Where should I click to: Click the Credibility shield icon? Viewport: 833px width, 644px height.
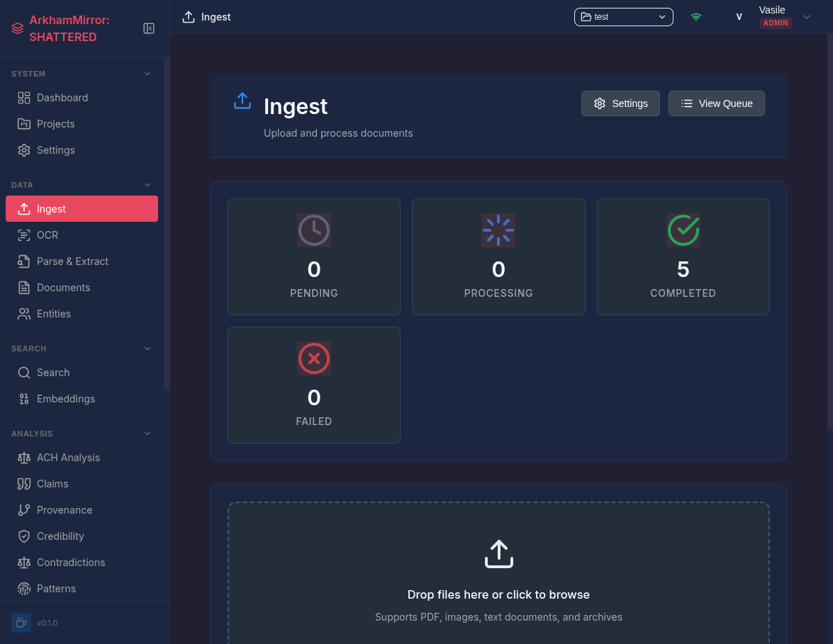24,536
